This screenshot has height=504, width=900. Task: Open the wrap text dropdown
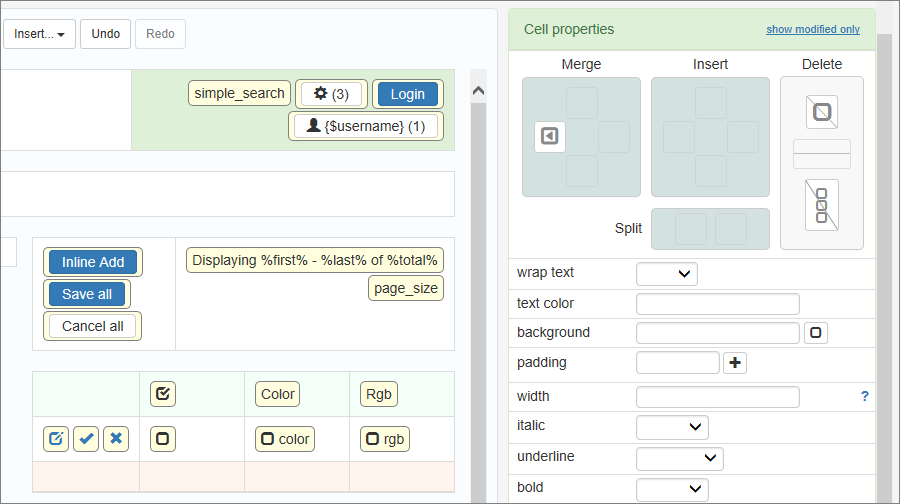pos(667,274)
